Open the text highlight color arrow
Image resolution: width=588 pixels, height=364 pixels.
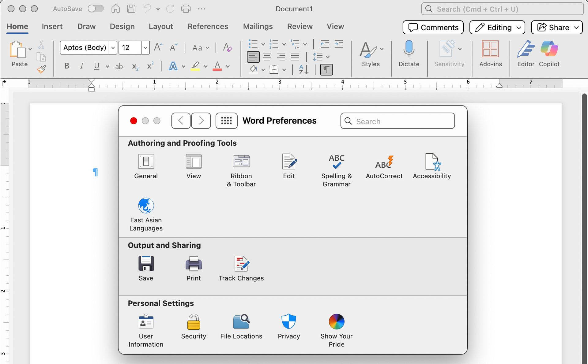coord(206,66)
